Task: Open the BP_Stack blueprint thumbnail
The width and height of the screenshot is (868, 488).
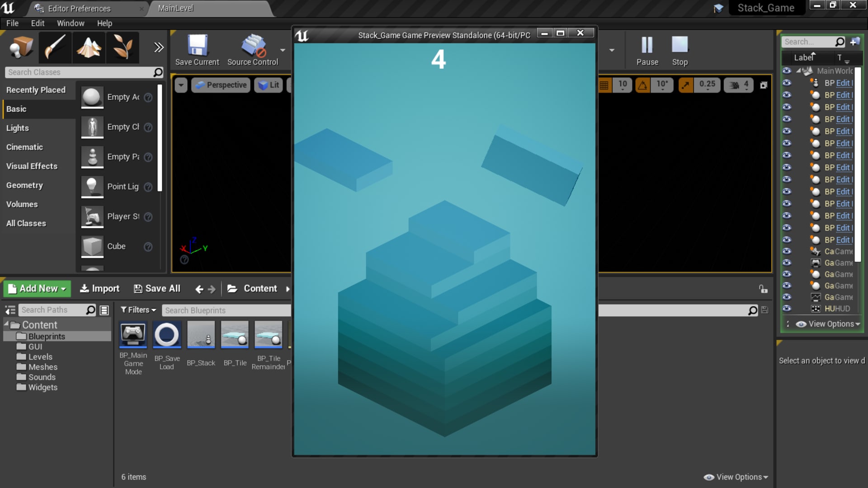Action: tap(201, 335)
